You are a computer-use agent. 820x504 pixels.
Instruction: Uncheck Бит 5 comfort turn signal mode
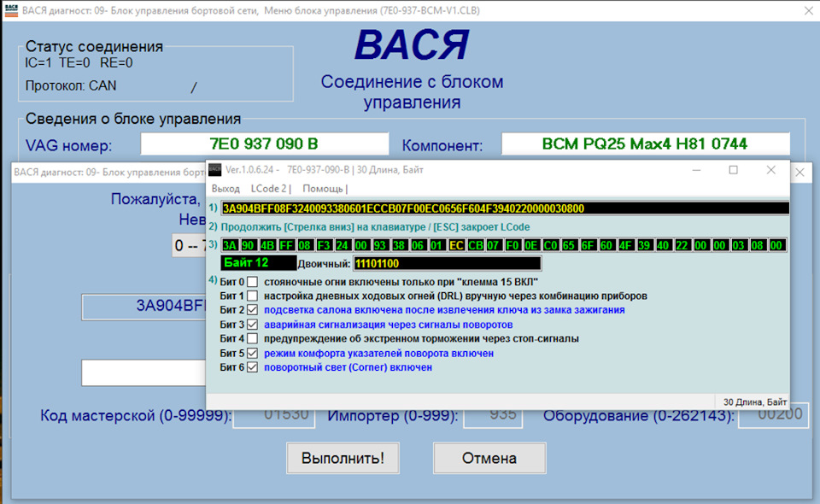(x=252, y=354)
